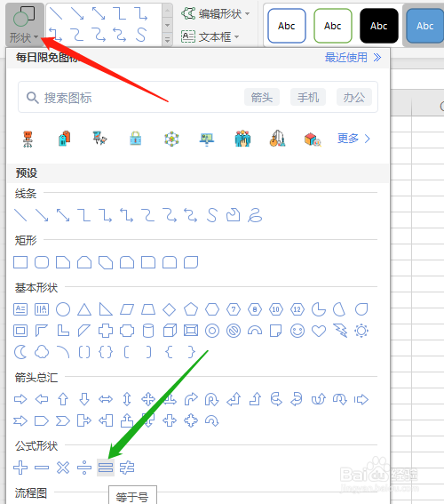Select the minus sign formula shape
The height and width of the screenshot is (504, 444).
(x=42, y=468)
